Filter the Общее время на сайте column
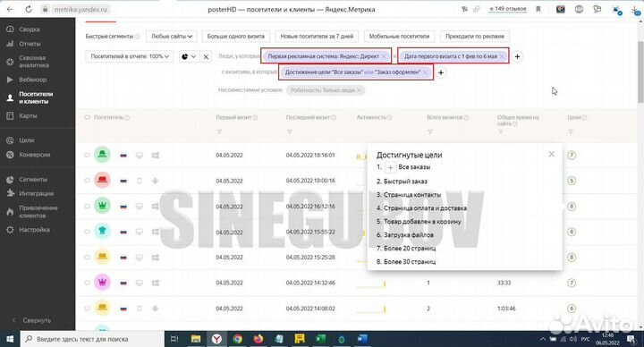The height and width of the screenshot is (347, 644). [x=500, y=131]
